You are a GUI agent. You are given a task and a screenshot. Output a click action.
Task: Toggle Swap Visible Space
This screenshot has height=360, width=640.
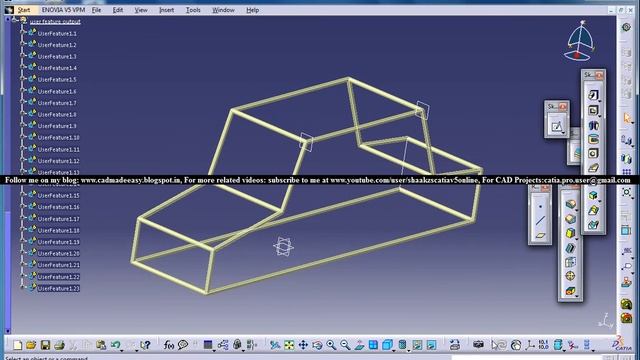pyautogui.click(x=431, y=345)
